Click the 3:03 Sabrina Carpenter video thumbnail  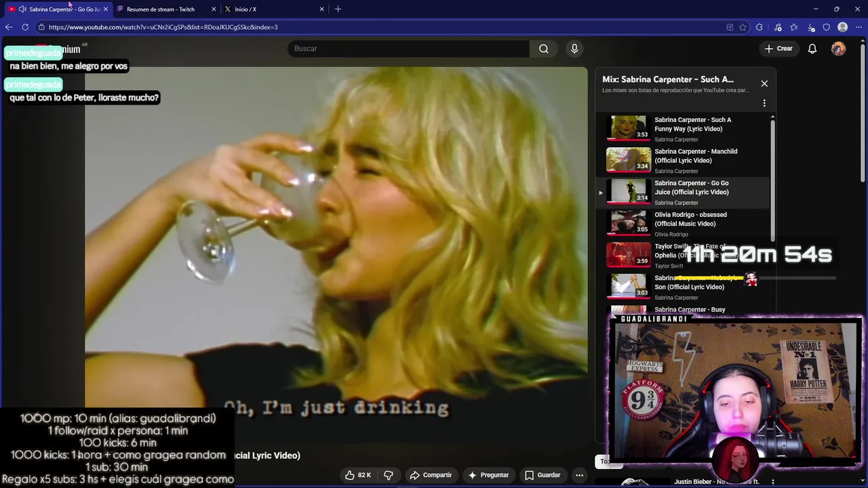tap(629, 286)
